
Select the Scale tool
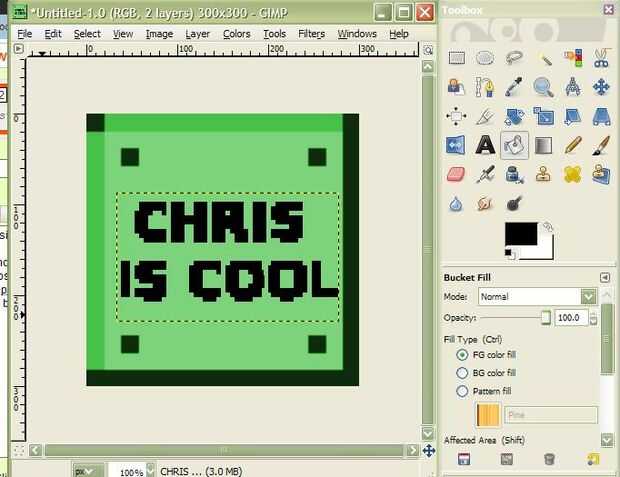pos(544,116)
